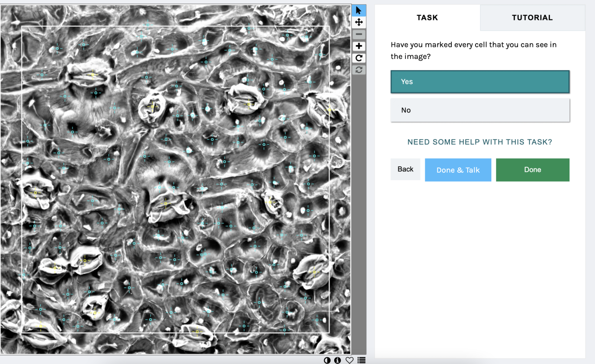Screen dimensions: 595x364
Task: Switch to the TASK tab
Action: [x=427, y=18]
